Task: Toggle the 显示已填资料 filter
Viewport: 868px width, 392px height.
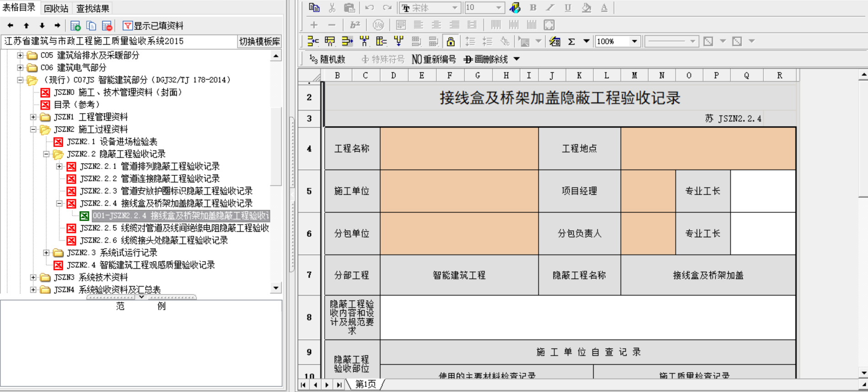Action: (153, 26)
